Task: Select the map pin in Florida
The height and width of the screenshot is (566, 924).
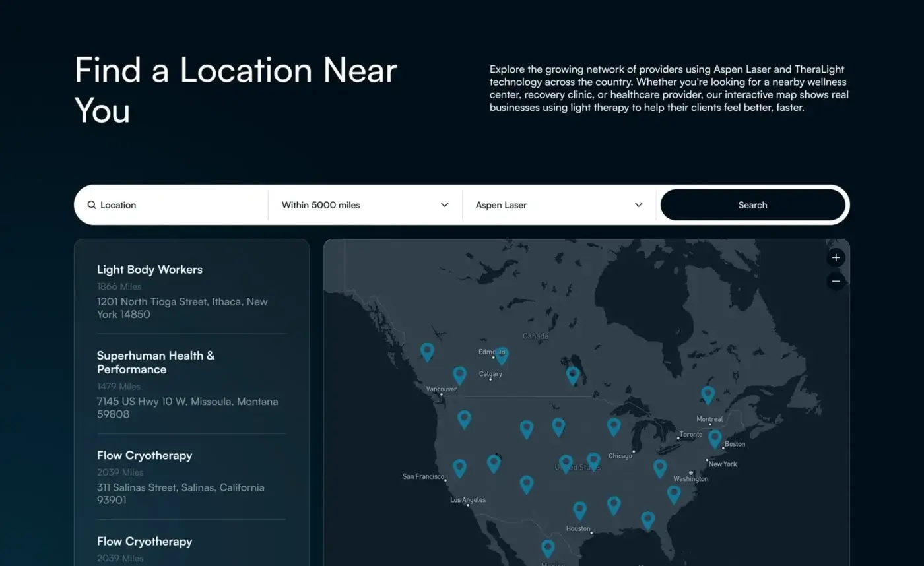Action: tap(647, 520)
